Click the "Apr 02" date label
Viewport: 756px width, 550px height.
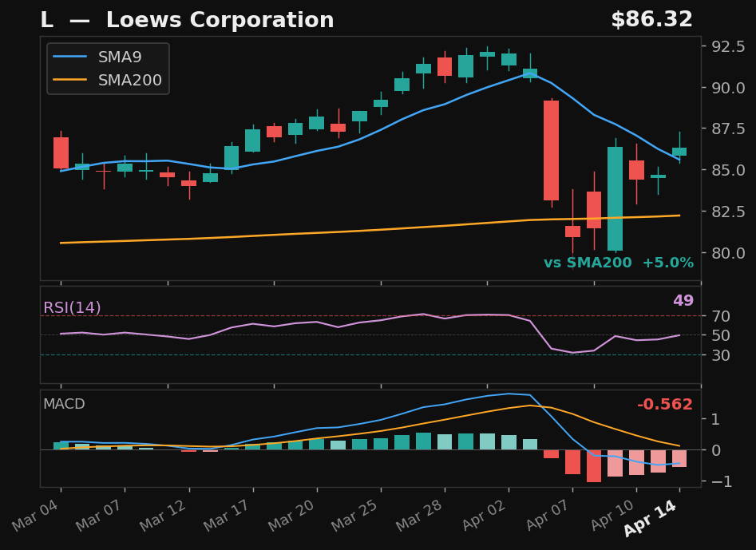(x=484, y=516)
